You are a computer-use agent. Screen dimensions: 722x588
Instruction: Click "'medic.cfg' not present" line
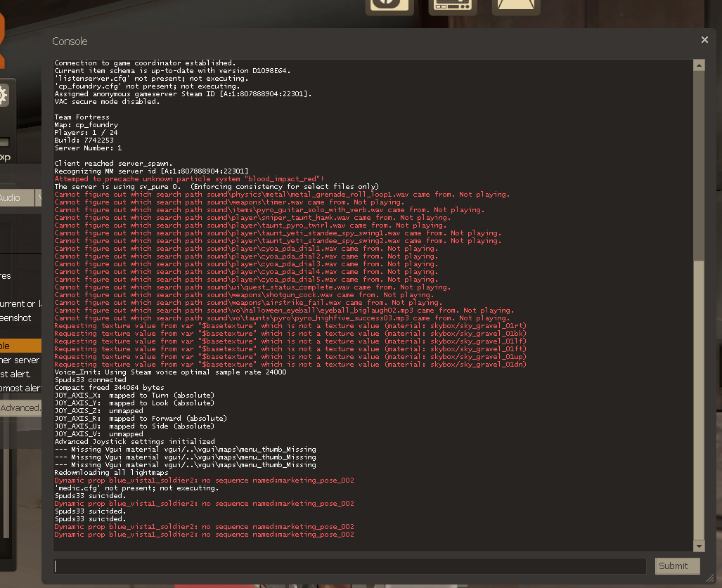point(136,488)
